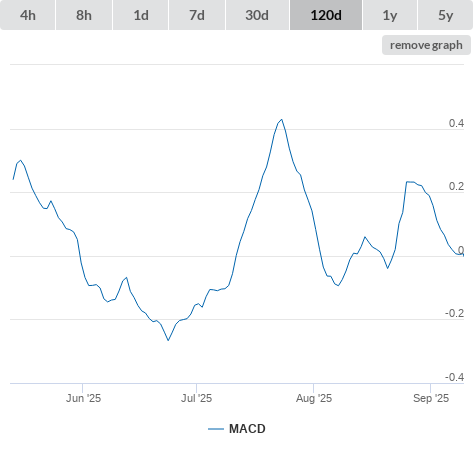Show the 7d chart range

point(197,15)
